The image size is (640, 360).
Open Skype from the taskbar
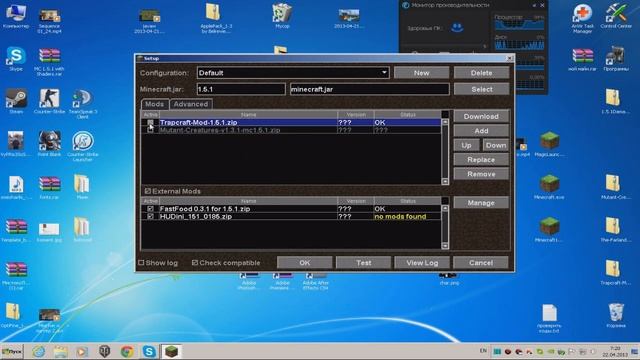(149, 351)
